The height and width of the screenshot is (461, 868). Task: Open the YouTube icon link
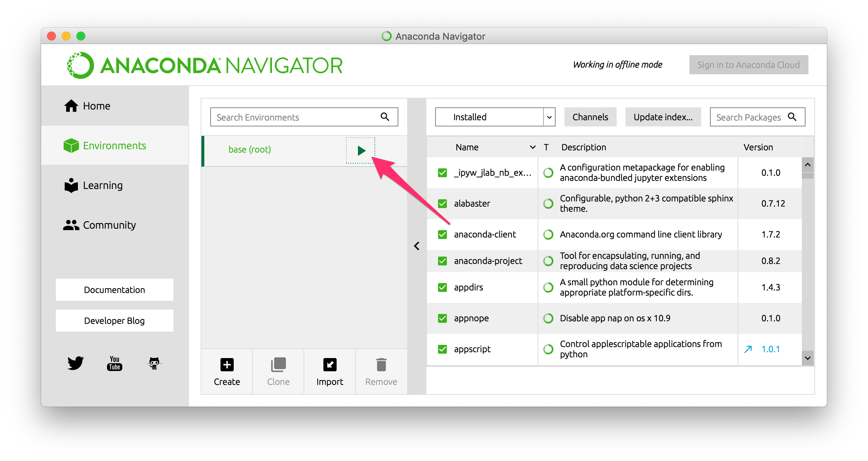(115, 363)
